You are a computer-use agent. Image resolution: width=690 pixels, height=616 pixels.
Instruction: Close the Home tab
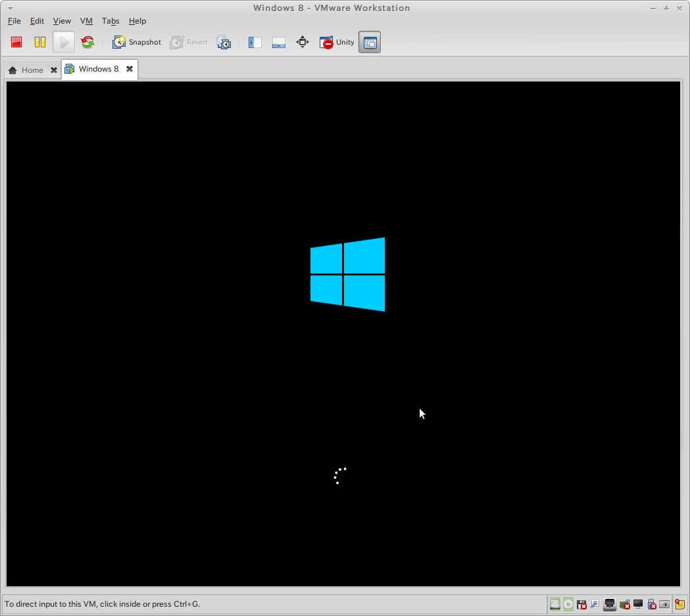[54, 70]
